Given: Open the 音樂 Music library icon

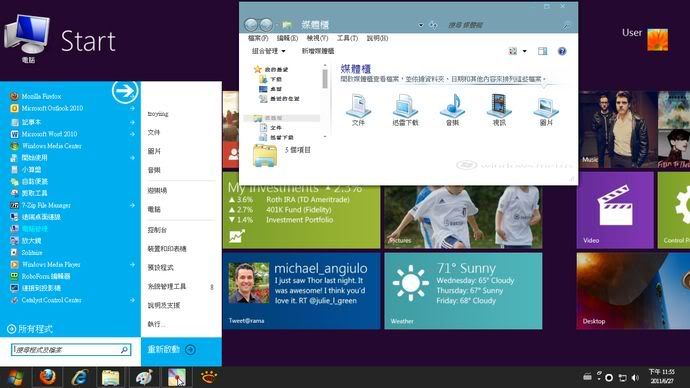Looking at the screenshot, I should click(452, 110).
